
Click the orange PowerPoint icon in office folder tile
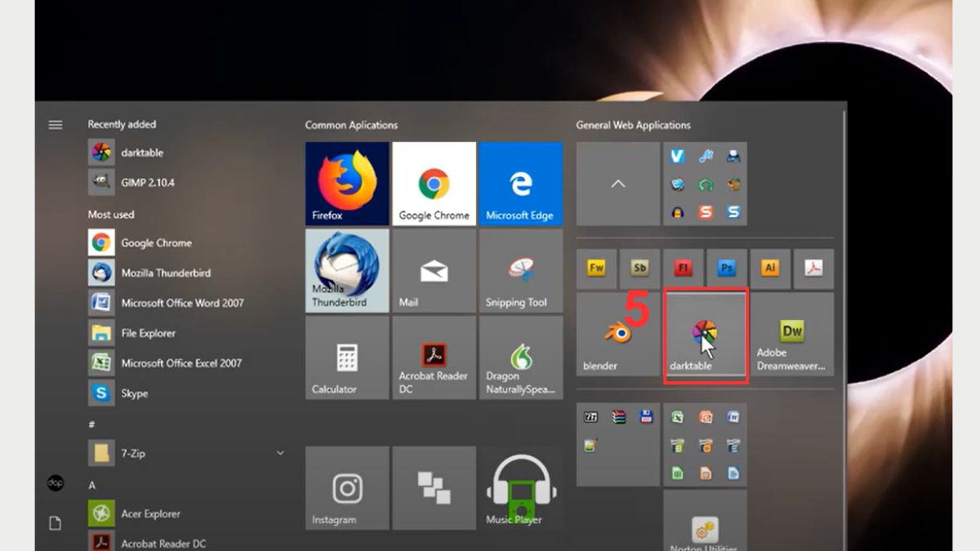point(706,417)
